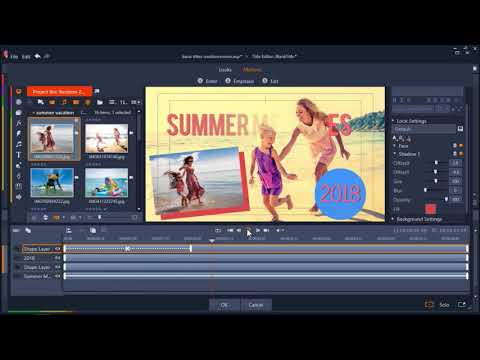Image resolution: width=480 pixels, height=360 pixels.
Task: Click the export icon right of Solo
Action: click(x=462, y=305)
